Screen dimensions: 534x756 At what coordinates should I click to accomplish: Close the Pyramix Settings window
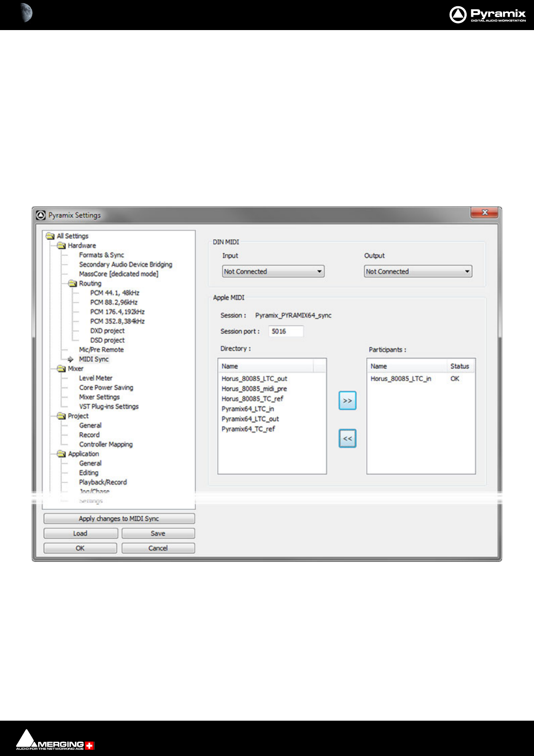click(x=485, y=212)
